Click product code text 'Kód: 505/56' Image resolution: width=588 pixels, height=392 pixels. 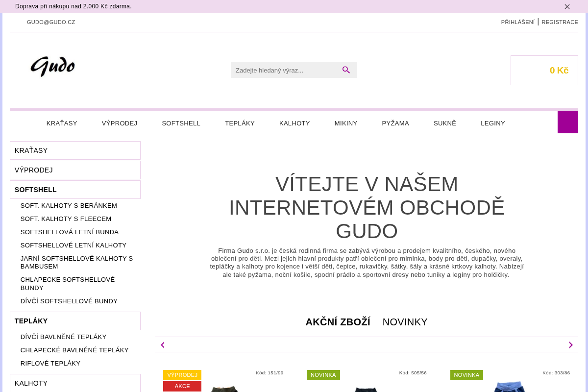(x=413, y=373)
